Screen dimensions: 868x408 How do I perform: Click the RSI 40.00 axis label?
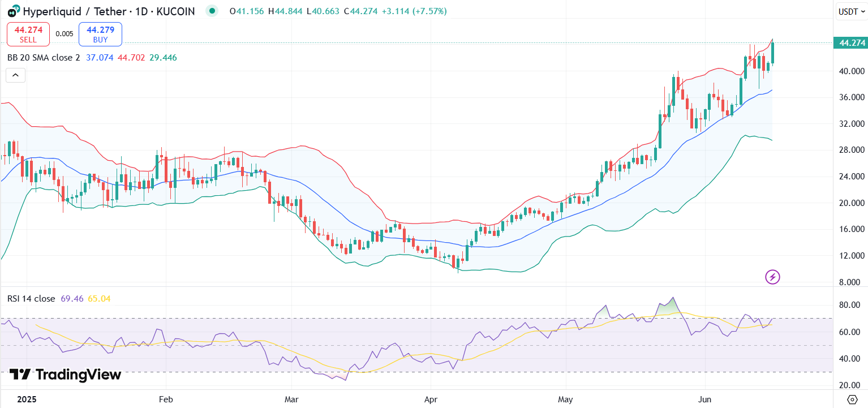click(849, 359)
